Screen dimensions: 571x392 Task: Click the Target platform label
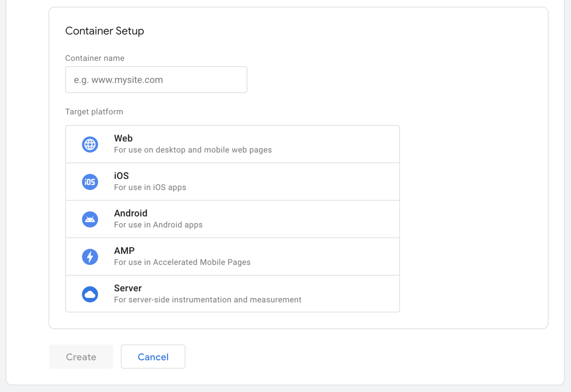tap(94, 111)
